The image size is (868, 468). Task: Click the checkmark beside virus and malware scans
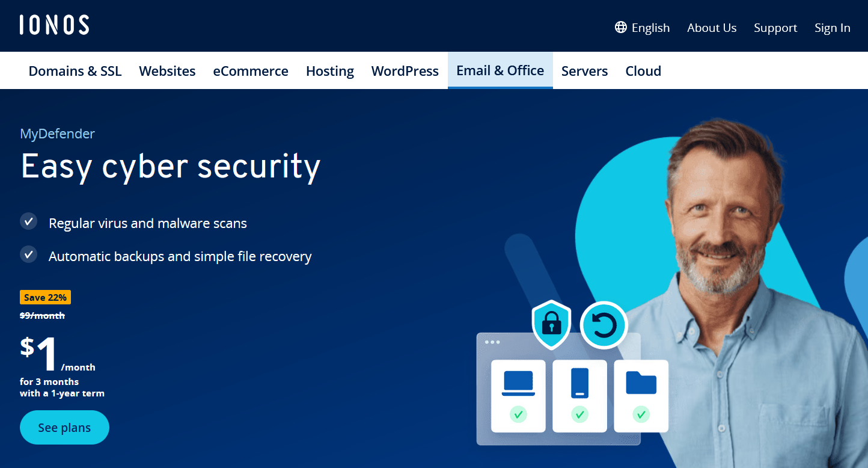tap(28, 222)
